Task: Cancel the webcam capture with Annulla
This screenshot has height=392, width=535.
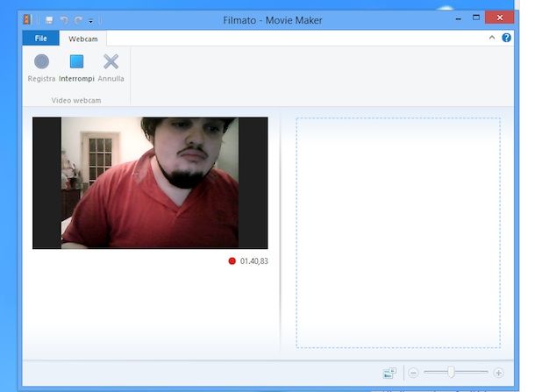Action: [x=111, y=68]
